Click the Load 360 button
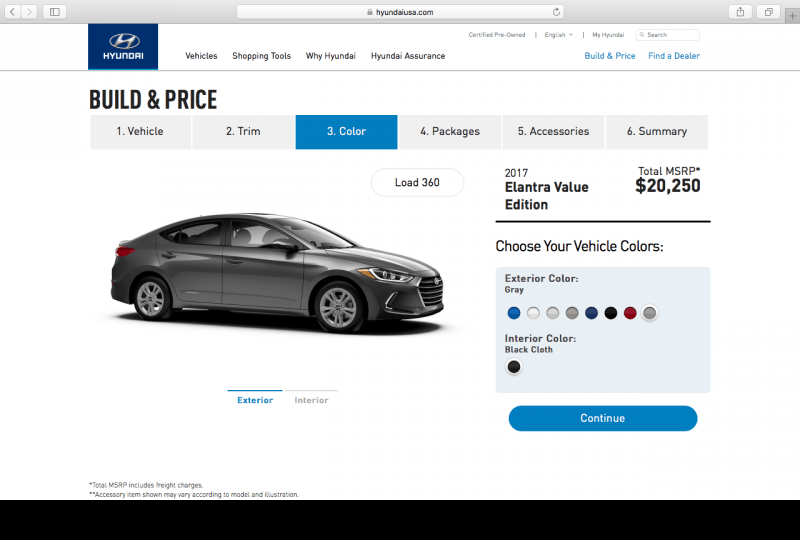This screenshot has width=800, height=540. pyautogui.click(x=417, y=182)
